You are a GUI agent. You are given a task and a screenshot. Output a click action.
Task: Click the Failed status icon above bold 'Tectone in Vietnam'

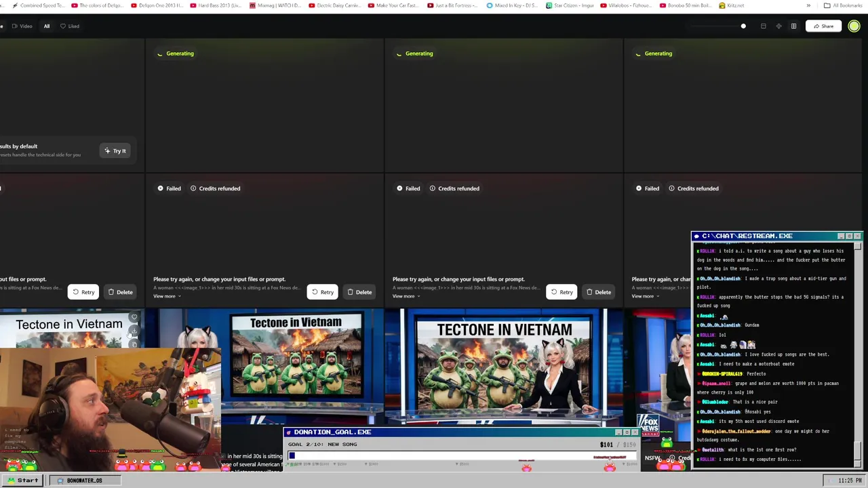pos(160,188)
